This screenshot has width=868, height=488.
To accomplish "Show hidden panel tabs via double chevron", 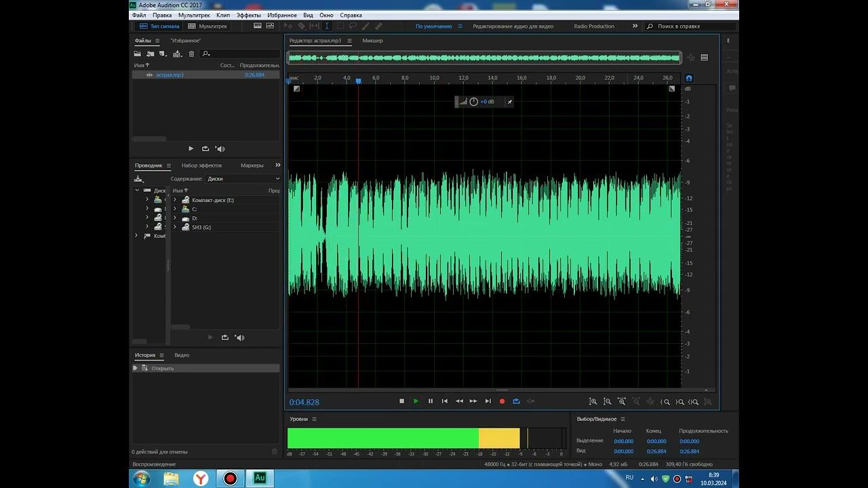I will [x=277, y=165].
